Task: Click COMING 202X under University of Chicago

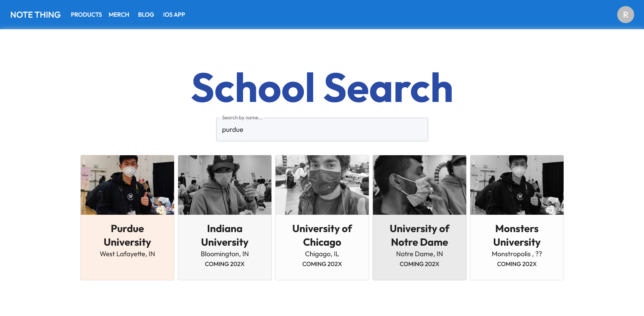Action: click(x=322, y=264)
